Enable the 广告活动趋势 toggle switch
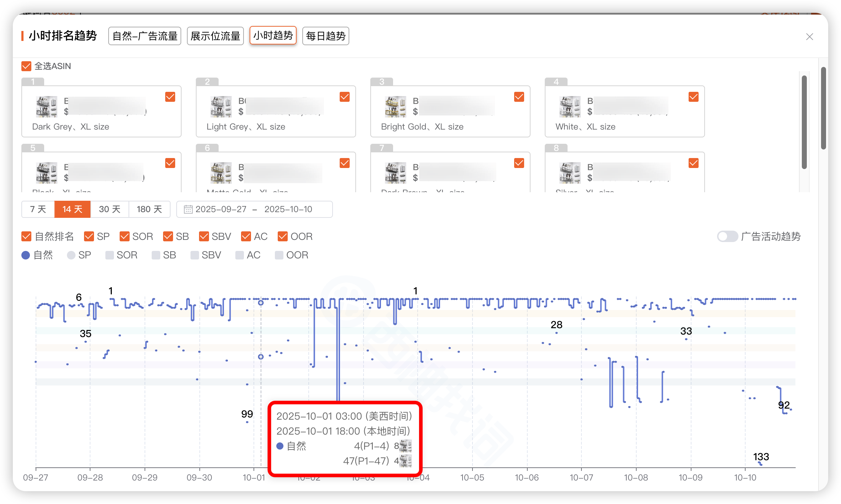 727,236
